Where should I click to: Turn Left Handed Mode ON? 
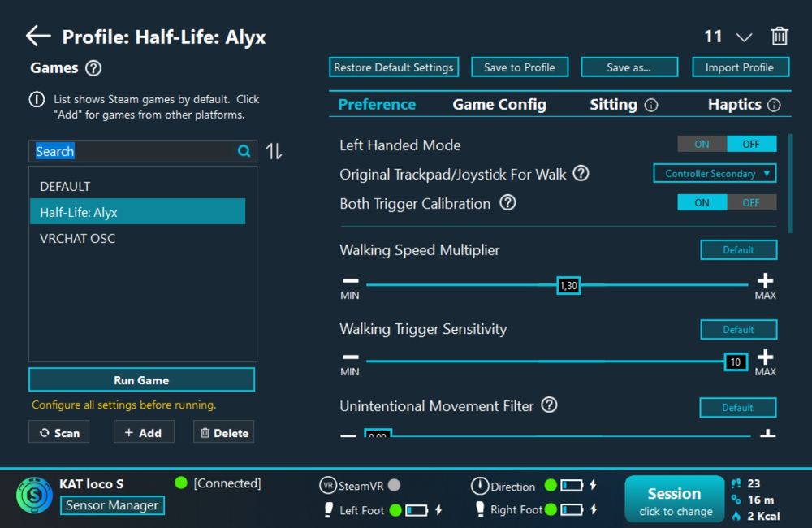pyautogui.click(x=702, y=144)
